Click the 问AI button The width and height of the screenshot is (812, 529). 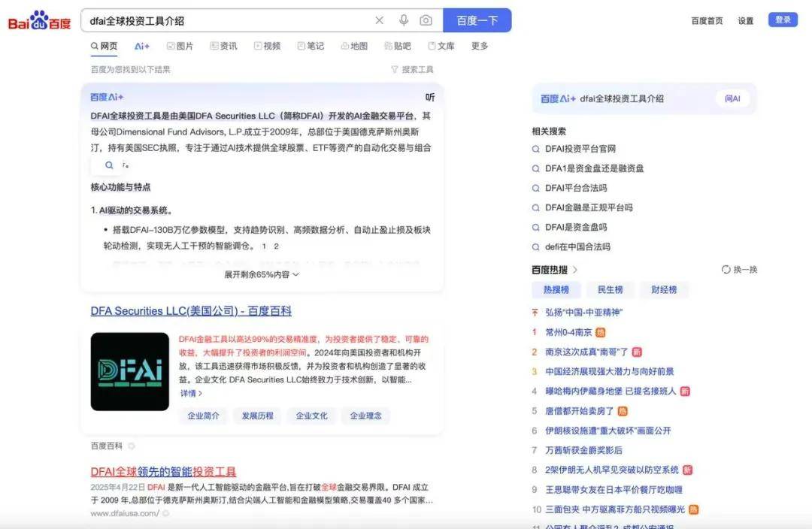732,98
